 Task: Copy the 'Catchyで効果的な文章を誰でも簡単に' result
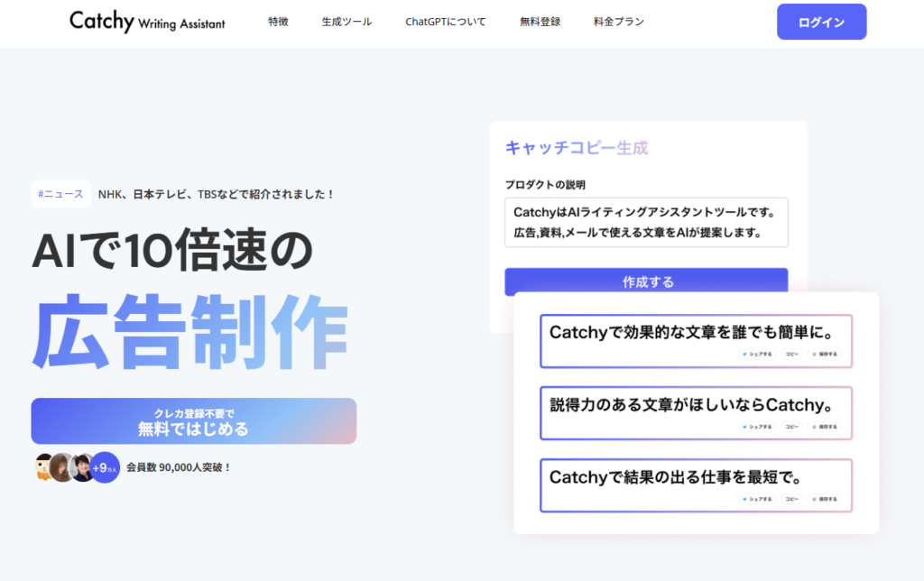click(792, 355)
